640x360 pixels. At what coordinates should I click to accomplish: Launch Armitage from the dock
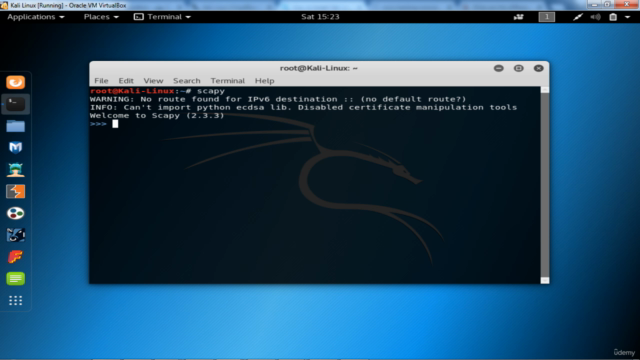click(x=16, y=169)
